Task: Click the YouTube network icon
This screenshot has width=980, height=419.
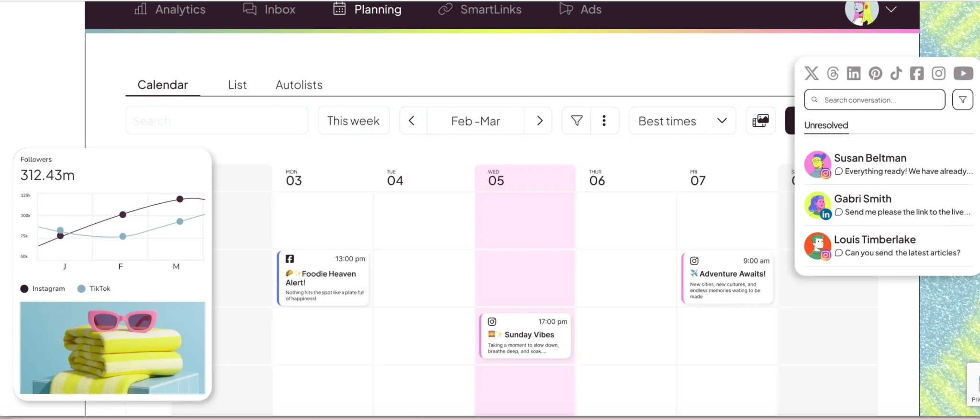Action: coord(963,73)
